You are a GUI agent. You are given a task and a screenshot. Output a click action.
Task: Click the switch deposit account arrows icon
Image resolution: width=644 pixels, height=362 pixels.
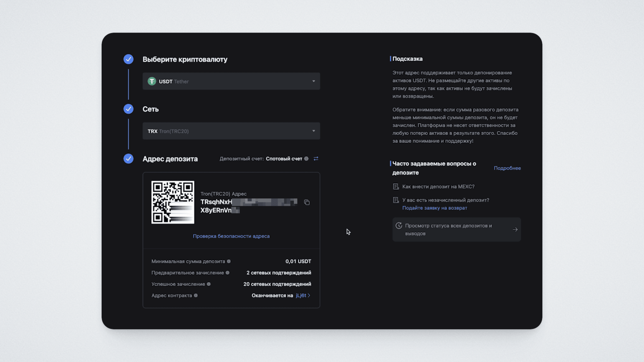coord(316,159)
